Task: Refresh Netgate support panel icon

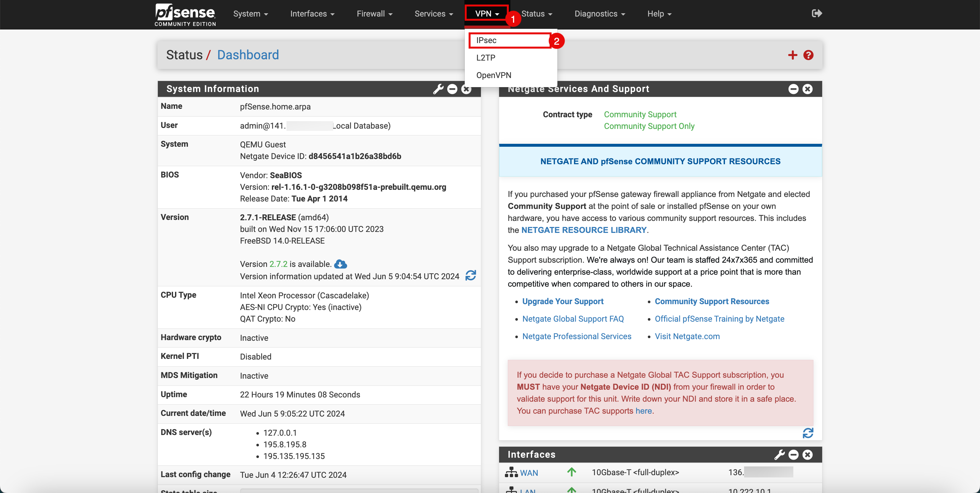Action: tap(808, 433)
